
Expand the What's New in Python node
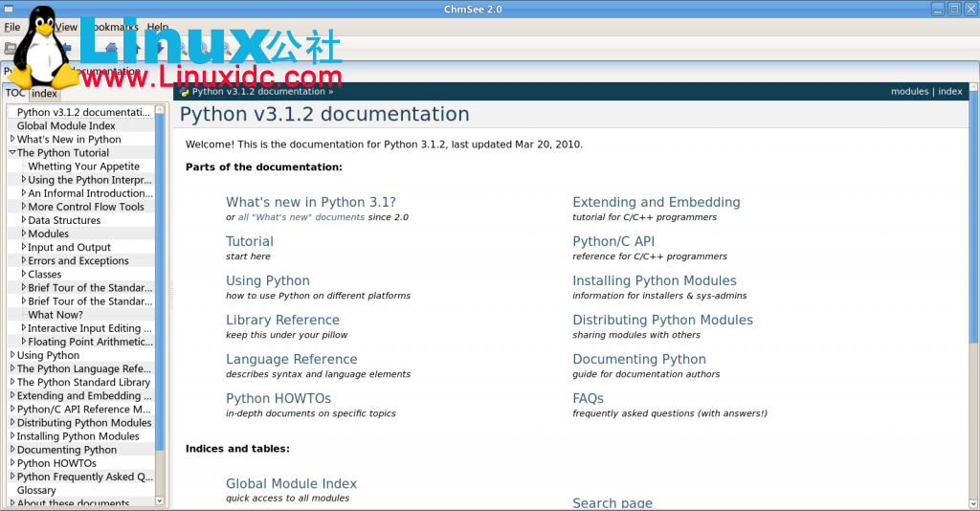coord(12,140)
